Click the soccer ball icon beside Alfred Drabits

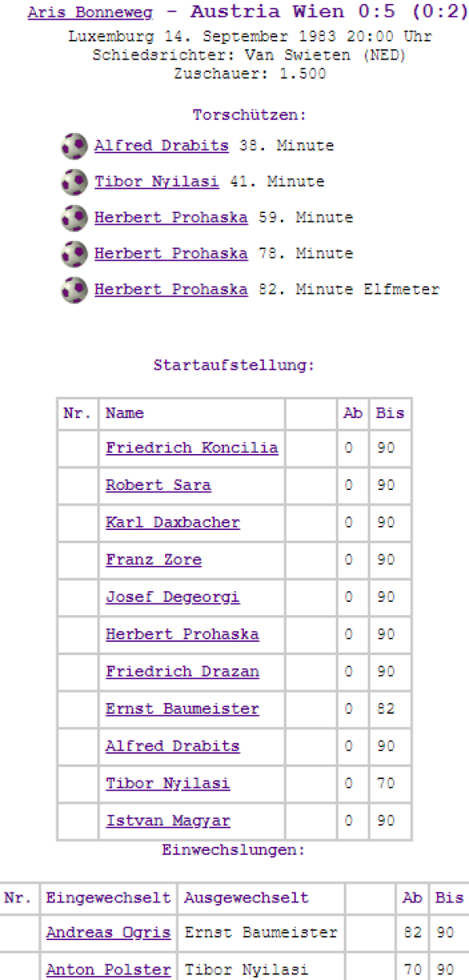point(74,147)
